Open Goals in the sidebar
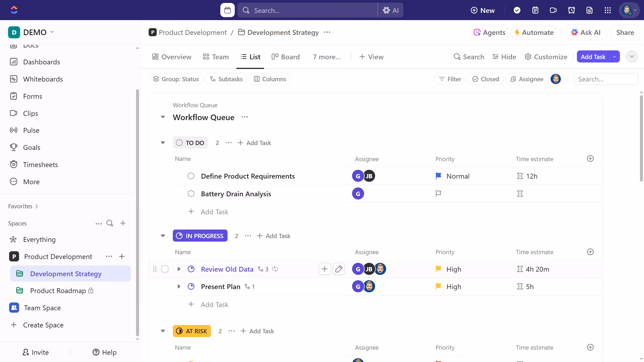The image size is (644, 362). tap(32, 147)
